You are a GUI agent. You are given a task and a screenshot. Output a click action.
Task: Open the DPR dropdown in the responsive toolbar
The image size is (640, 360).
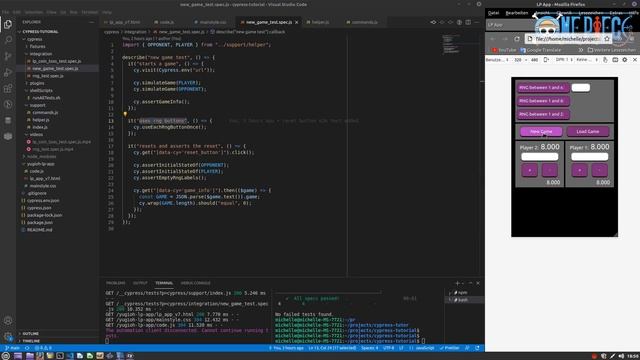[x=564, y=60]
